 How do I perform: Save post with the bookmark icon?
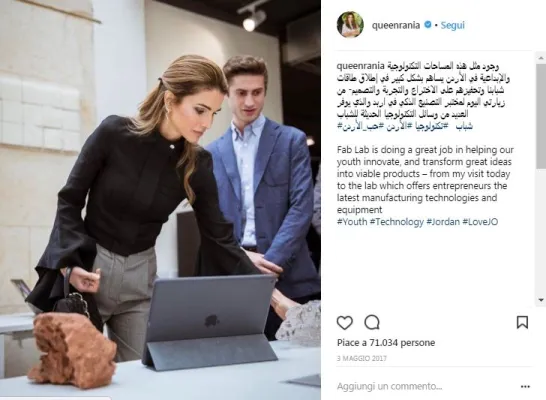click(522, 322)
